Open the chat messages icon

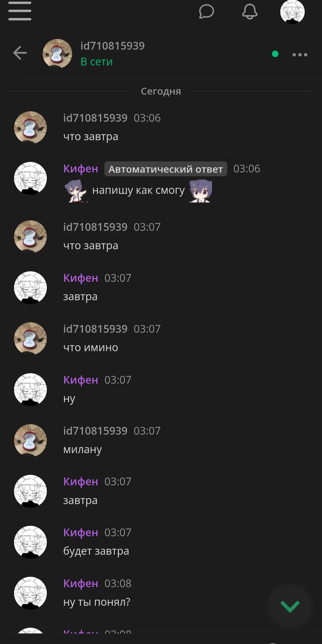coord(206,12)
